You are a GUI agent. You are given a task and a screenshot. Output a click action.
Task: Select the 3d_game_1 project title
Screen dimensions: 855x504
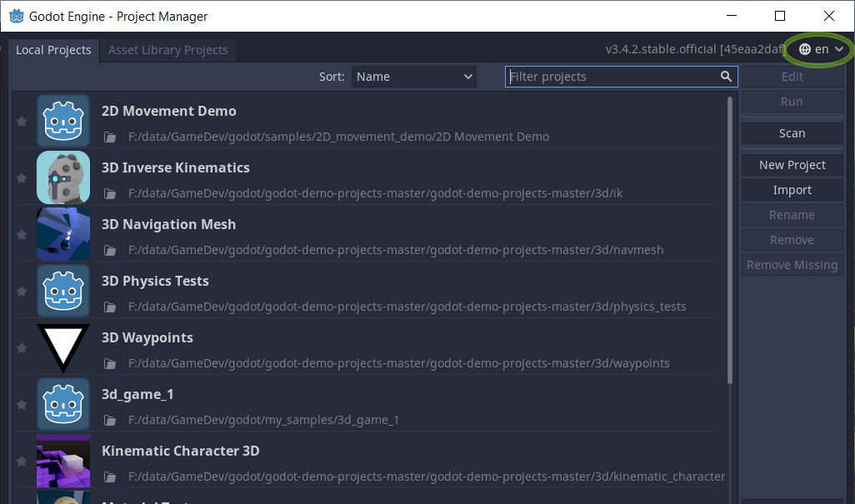[x=137, y=395]
